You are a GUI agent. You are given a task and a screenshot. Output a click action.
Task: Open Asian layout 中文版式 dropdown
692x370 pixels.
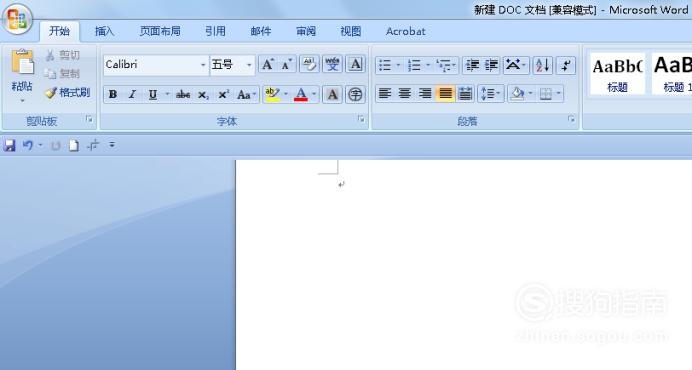(x=515, y=65)
